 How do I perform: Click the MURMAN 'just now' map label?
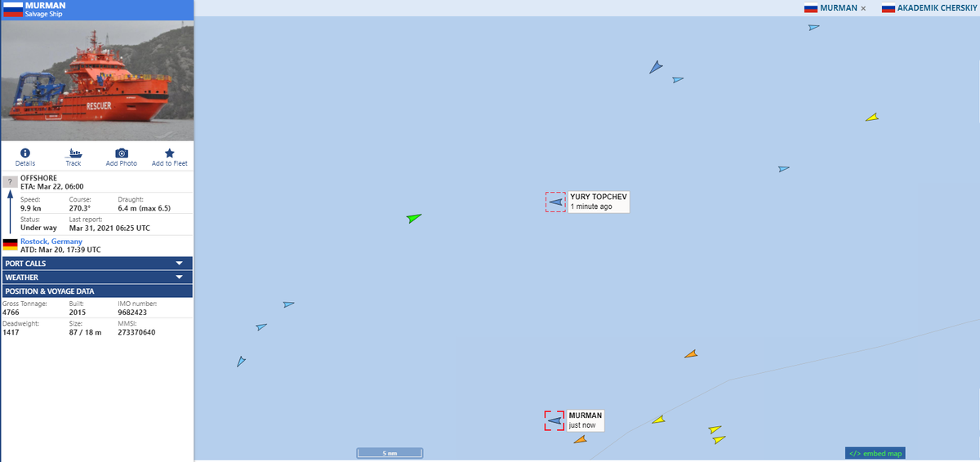585,420
